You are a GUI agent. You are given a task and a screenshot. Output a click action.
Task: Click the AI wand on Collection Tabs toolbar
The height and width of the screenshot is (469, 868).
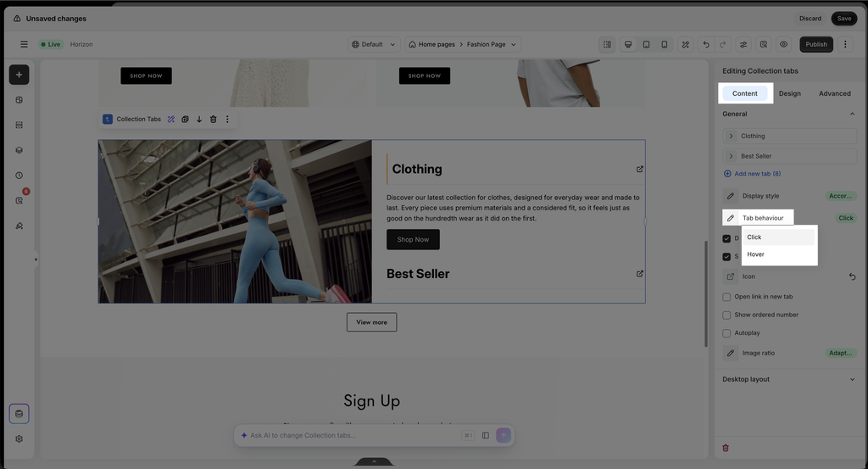click(171, 119)
